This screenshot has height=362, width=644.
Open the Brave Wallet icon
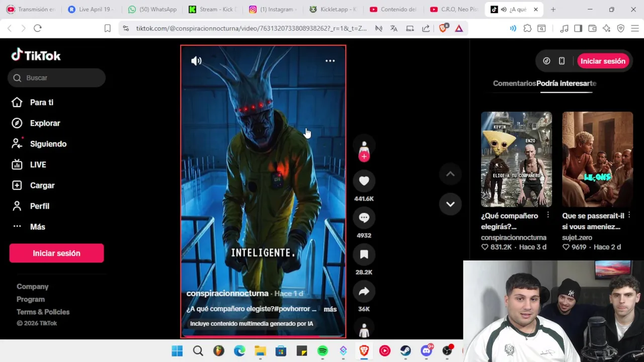tap(592, 29)
